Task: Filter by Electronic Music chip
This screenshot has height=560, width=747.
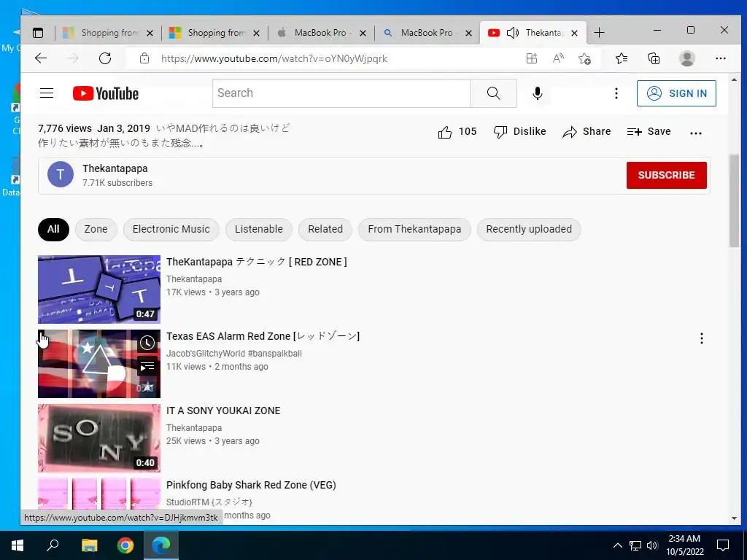Action: (x=171, y=229)
